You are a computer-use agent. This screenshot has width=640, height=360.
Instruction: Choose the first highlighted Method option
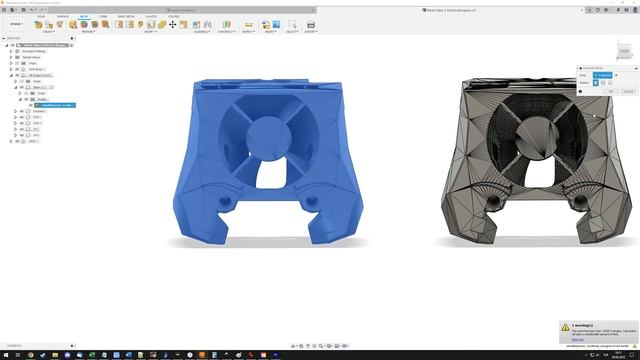(x=596, y=83)
